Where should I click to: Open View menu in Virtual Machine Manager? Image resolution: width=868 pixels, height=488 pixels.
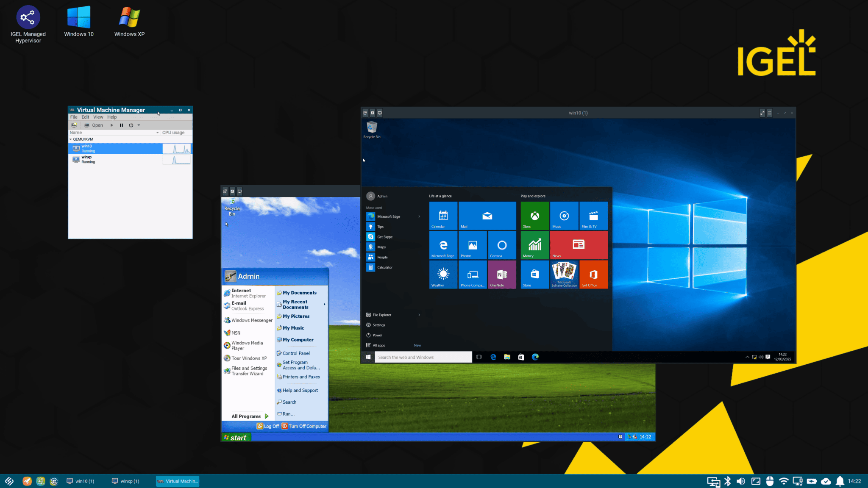(98, 117)
